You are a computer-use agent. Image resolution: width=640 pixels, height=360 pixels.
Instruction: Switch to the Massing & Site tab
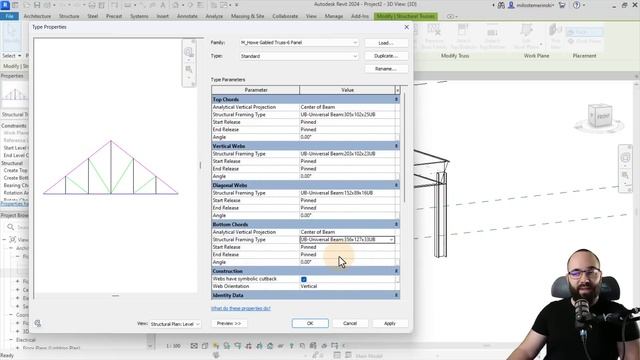(x=247, y=16)
